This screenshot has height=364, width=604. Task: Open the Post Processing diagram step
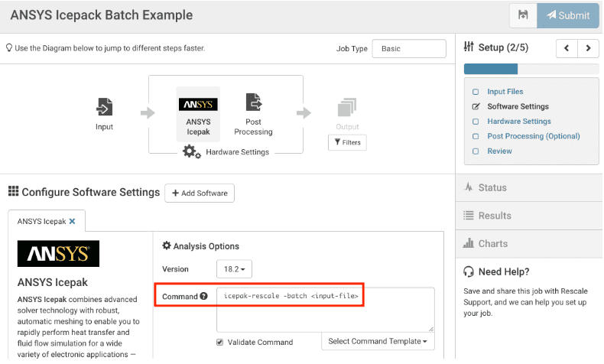click(x=254, y=115)
